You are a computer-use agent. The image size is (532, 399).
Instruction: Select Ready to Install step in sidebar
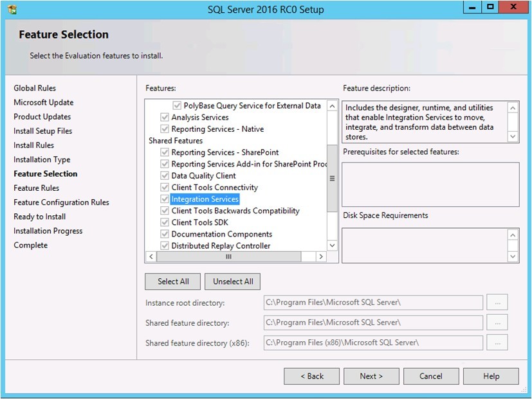[40, 217]
